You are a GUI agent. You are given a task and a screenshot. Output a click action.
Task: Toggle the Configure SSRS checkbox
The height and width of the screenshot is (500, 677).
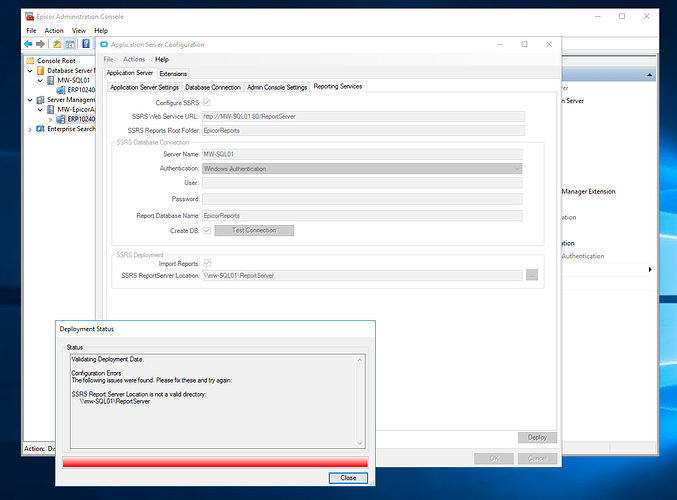pyautogui.click(x=207, y=102)
